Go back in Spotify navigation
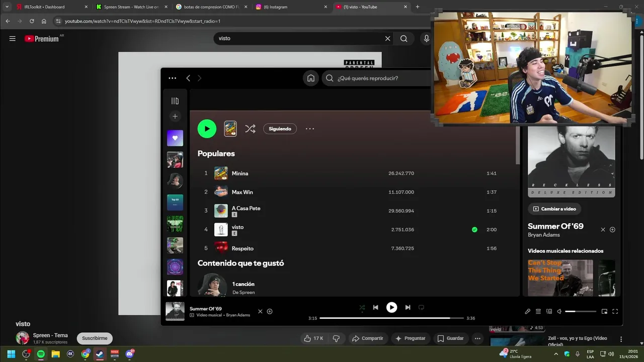The image size is (644, 362). coord(188,78)
